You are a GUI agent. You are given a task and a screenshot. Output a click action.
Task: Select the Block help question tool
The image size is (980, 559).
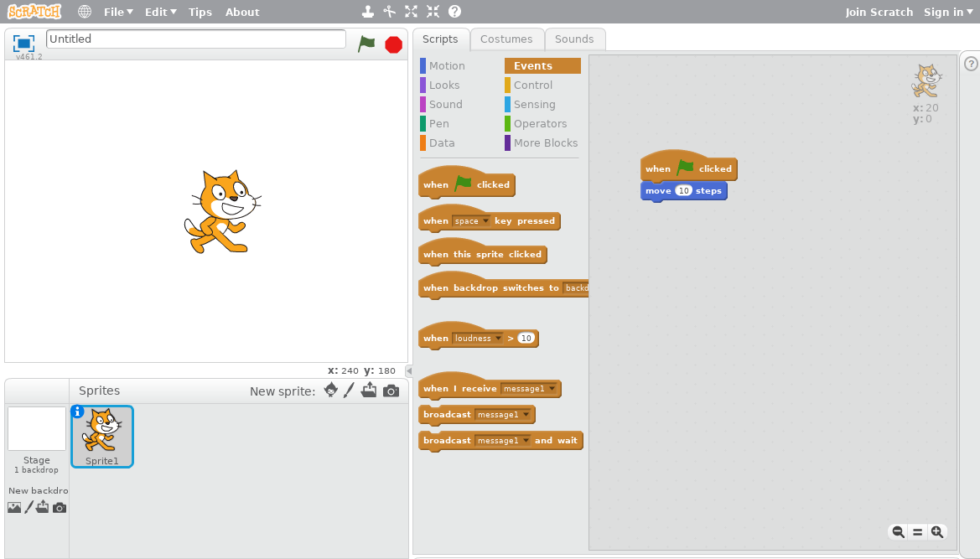coord(455,11)
